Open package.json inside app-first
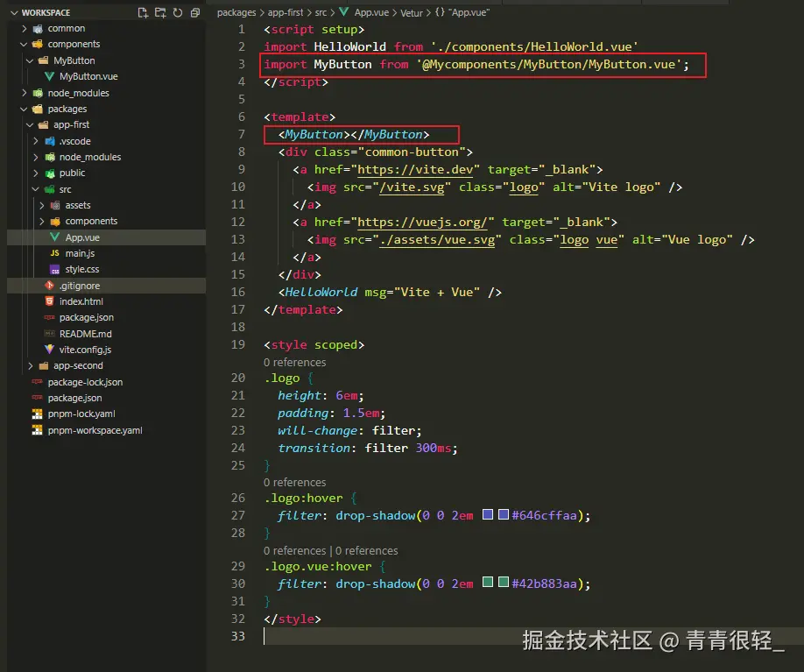Viewport: 804px width, 672px height. [x=86, y=317]
